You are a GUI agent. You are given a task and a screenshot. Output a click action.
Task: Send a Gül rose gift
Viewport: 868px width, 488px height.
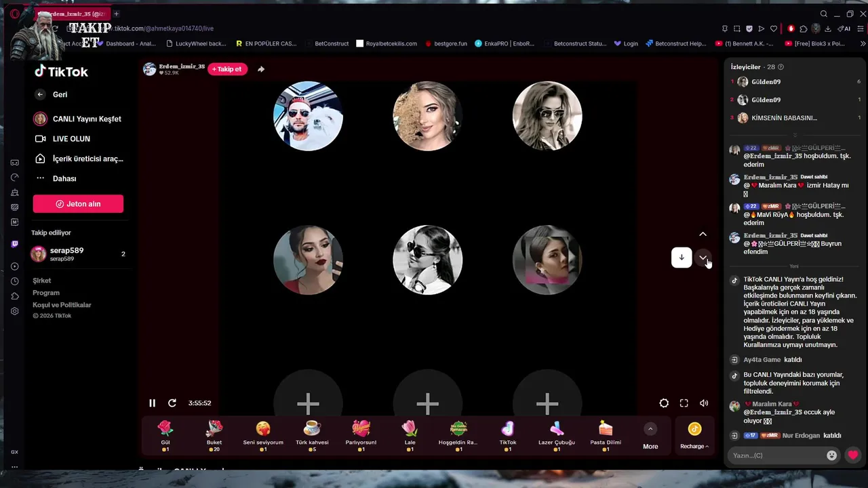tap(165, 435)
